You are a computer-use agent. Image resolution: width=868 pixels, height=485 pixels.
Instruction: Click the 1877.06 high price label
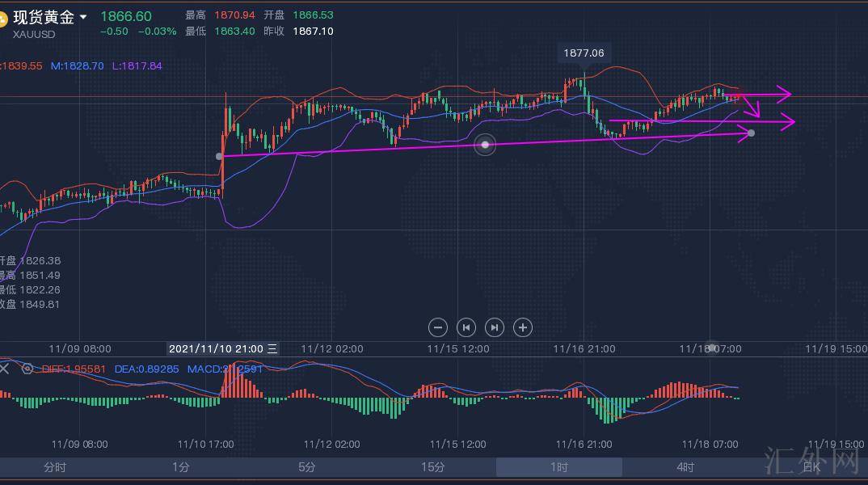click(x=584, y=53)
